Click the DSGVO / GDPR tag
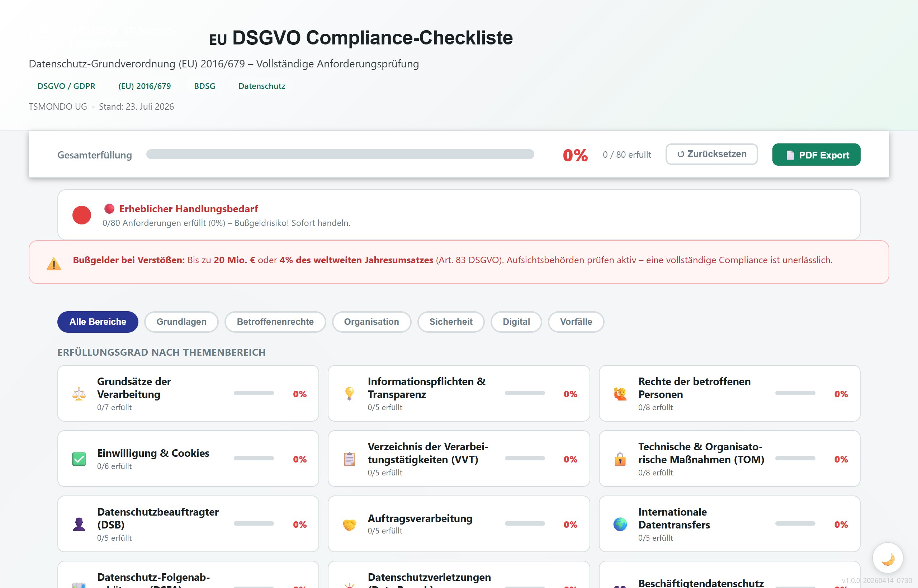Viewport: 918px width, 588px height. point(66,86)
